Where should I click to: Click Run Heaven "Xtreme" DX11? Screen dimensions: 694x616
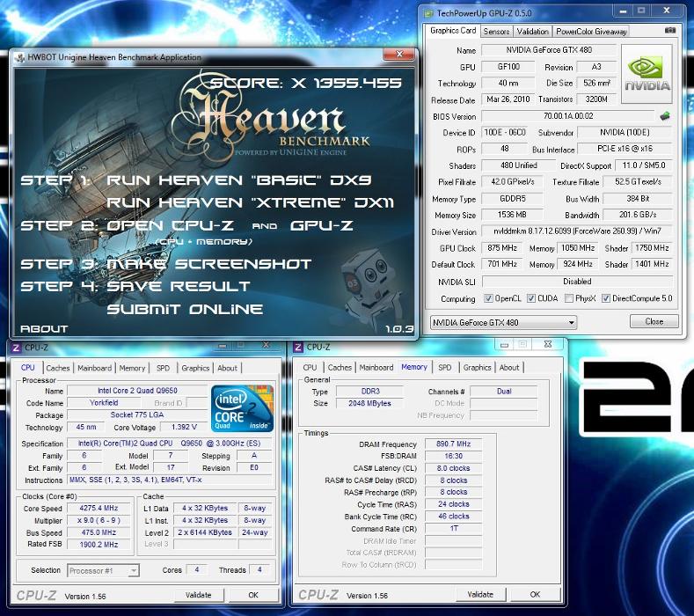click(x=250, y=202)
